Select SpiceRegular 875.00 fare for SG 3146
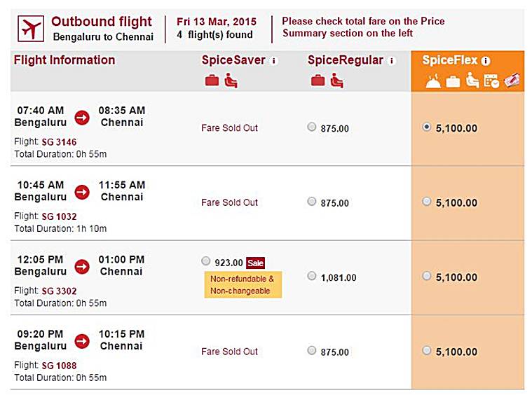 pos(312,127)
